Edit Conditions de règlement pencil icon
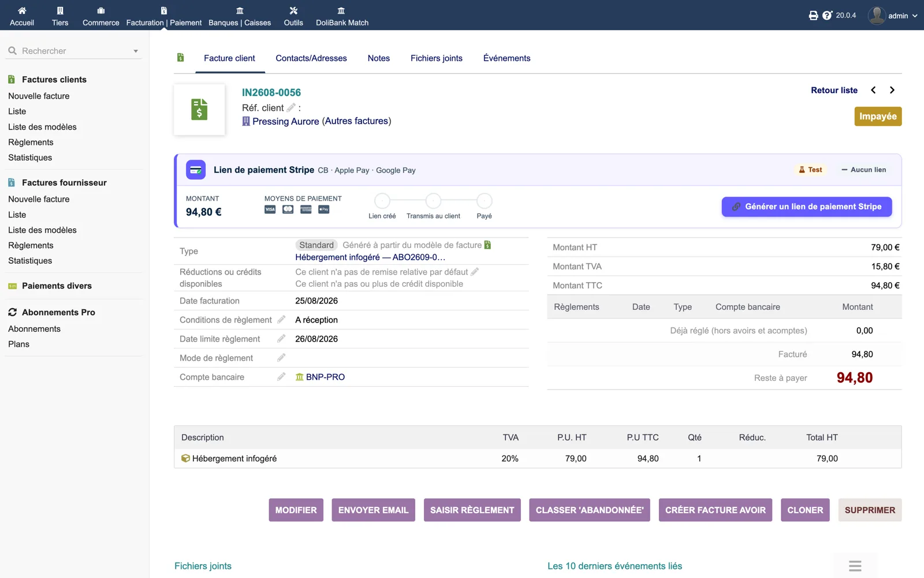The width and height of the screenshot is (924, 578). click(281, 320)
